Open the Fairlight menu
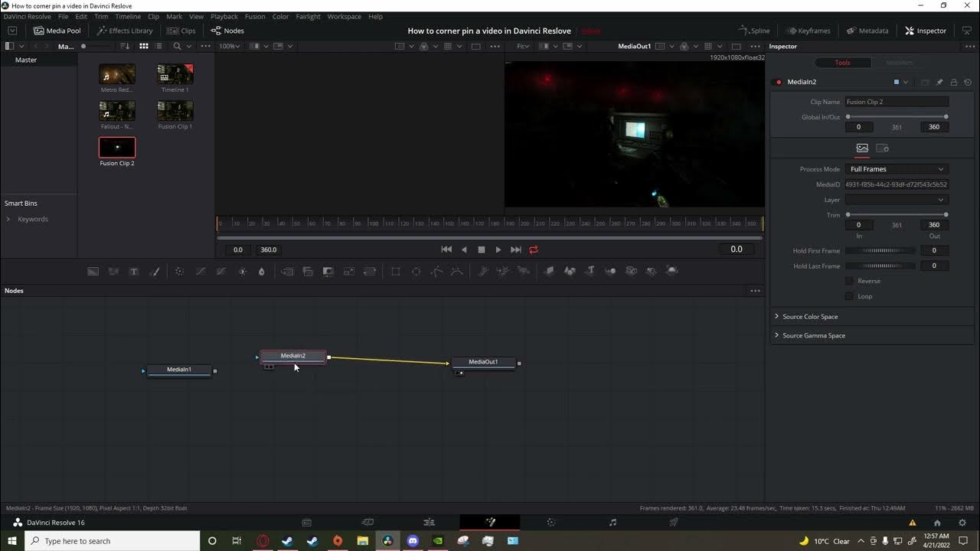Viewport: 980px width, 551px height. tap(308, 16)
